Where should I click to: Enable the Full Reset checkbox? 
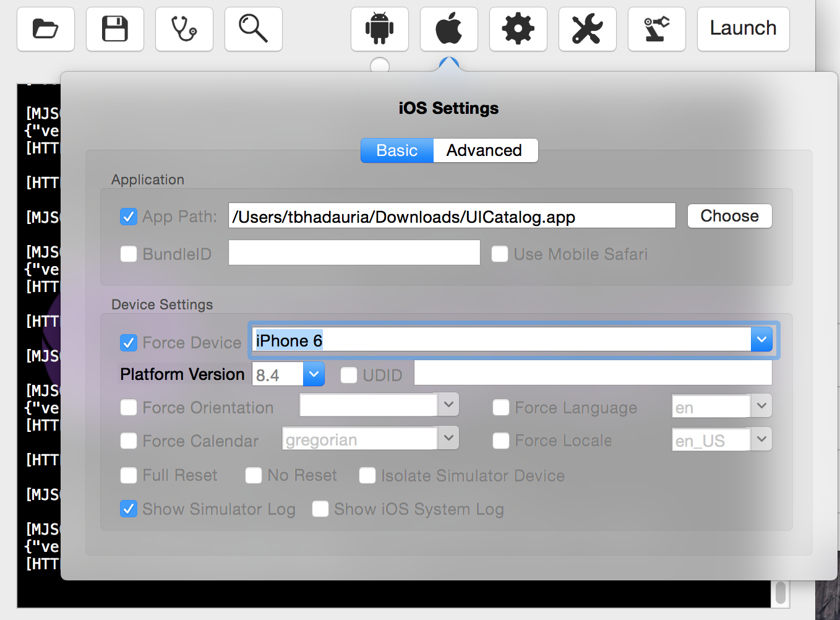pyautogui.click(x=129, y=475)
